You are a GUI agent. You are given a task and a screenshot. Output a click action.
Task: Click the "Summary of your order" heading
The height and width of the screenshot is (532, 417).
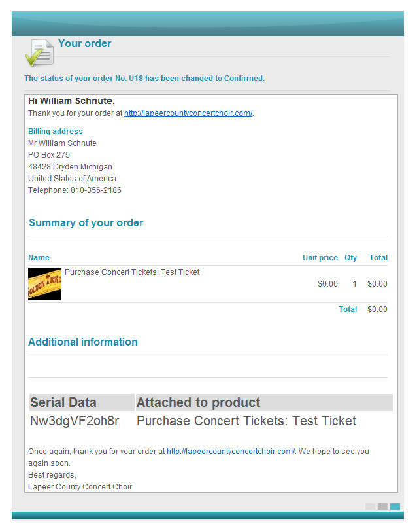(x=86, y=223)
